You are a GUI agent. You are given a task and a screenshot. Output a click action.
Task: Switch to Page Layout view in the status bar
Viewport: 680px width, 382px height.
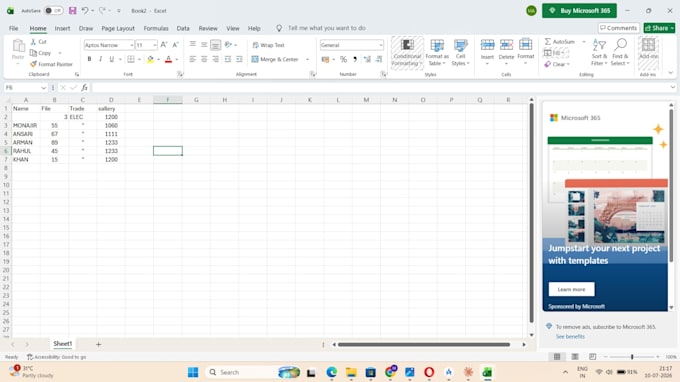[575, 356]
